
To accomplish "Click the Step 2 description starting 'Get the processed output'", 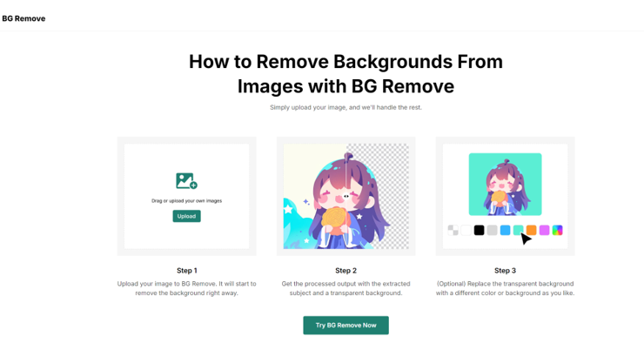I will [x=345, y=288].
